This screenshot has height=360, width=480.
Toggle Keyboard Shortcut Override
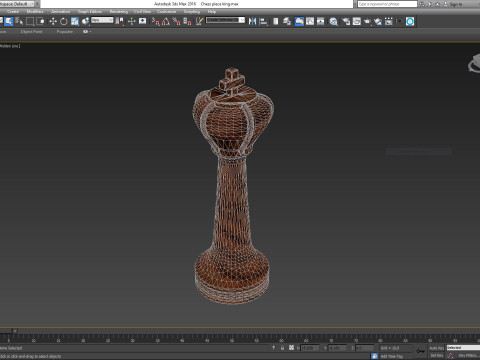pyautogui.click(x=143, y=21)
